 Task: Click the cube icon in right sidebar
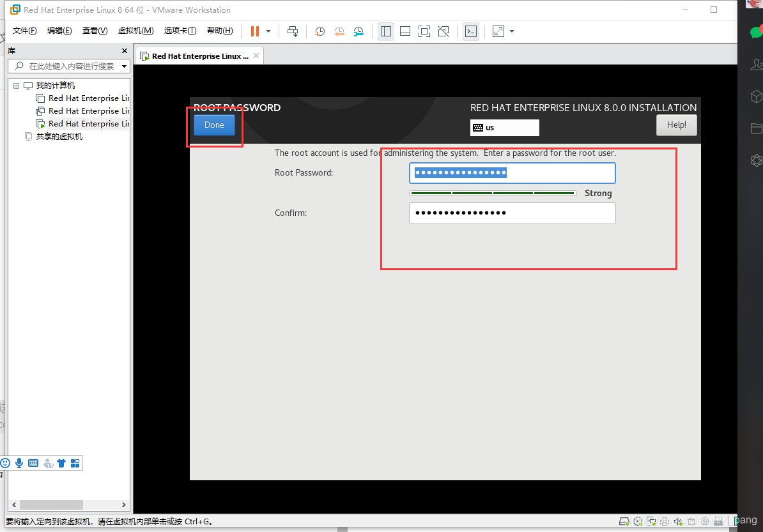(x=757, y=96)
